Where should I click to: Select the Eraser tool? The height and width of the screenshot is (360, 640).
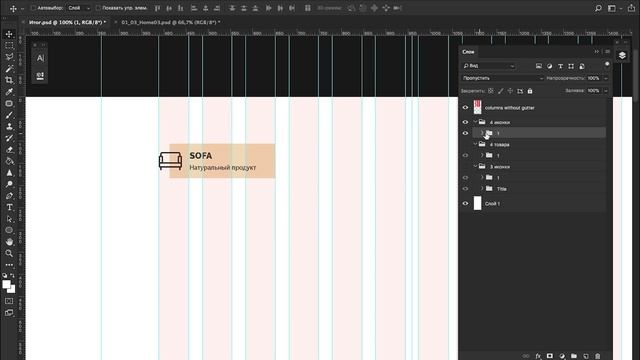(9, 150)
